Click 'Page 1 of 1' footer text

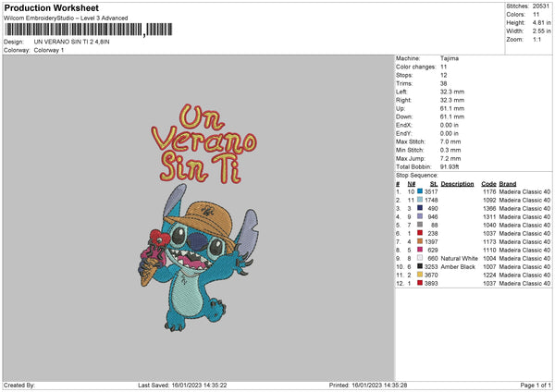coord(536,385)
